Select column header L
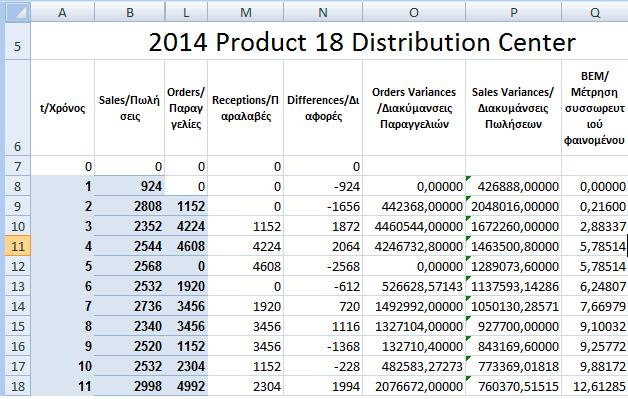Viewport: 628px width, 399px height. [x=186, y=12]
